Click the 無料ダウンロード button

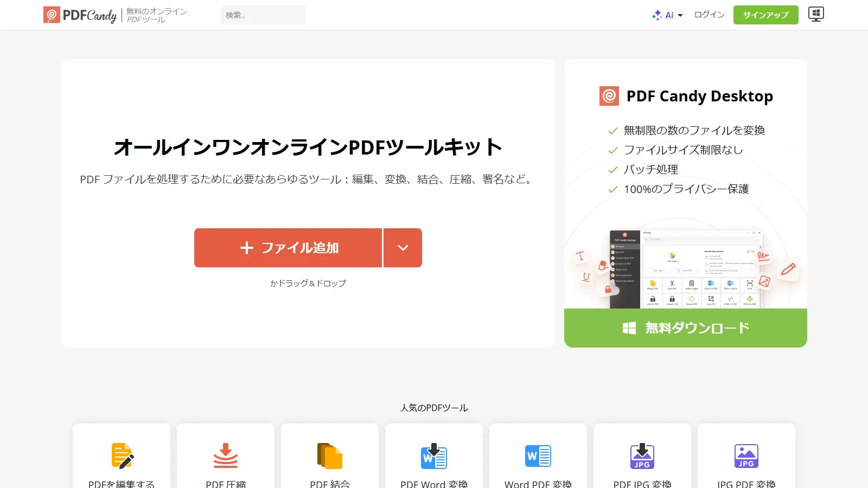[x=686, y=328]
